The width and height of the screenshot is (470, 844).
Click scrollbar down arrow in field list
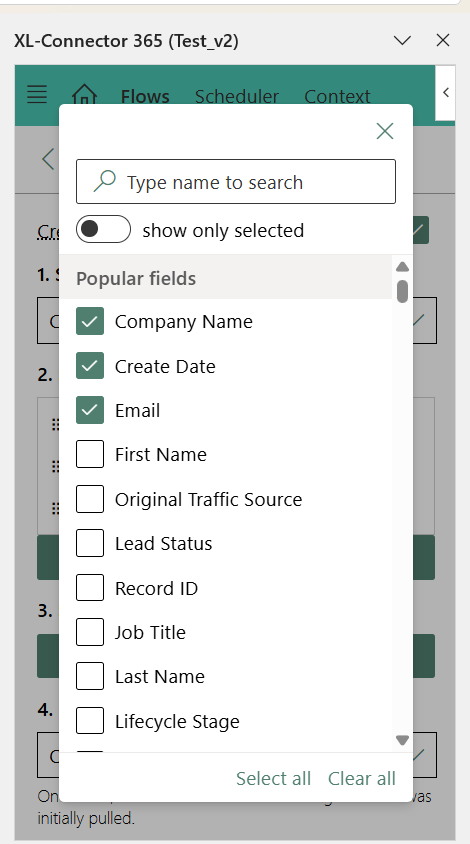402,740
